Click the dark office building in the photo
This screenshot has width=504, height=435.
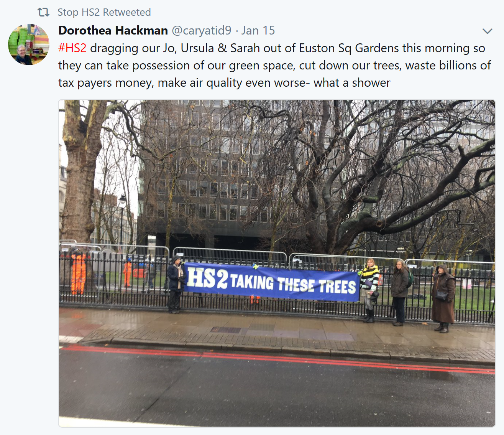215,173
